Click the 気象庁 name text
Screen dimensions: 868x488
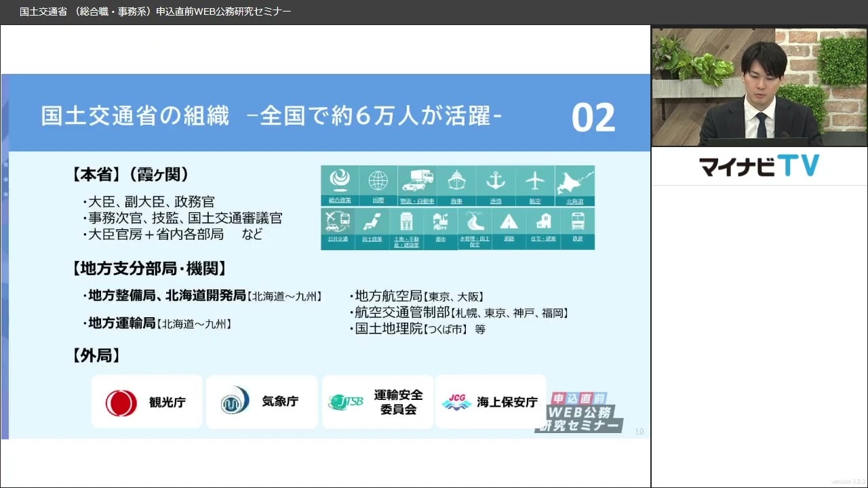(x=280, y=401)
